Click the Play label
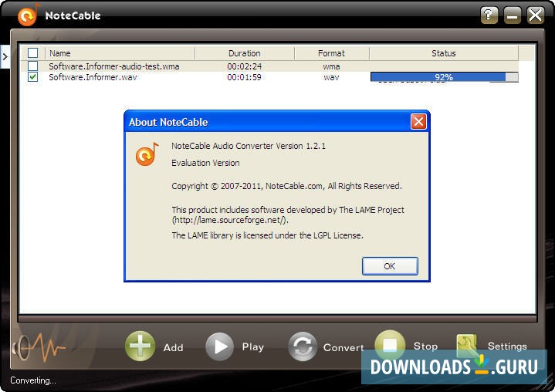 [253, 346]
